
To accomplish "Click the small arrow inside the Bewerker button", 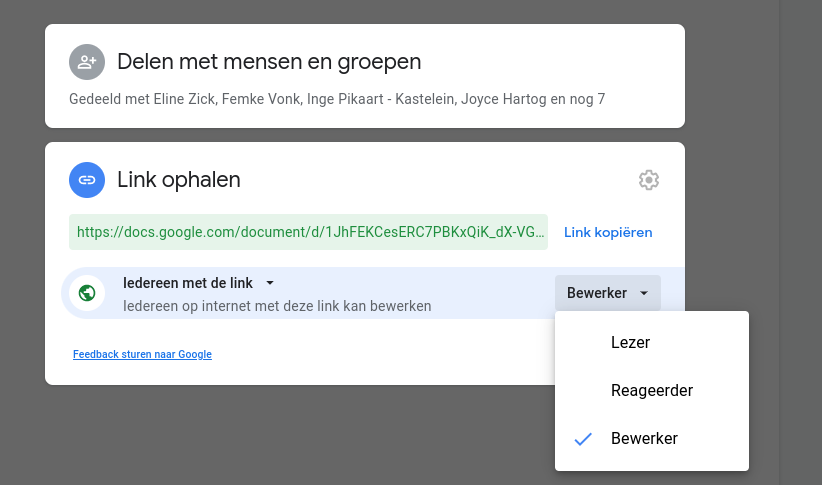I will (644, 293).
